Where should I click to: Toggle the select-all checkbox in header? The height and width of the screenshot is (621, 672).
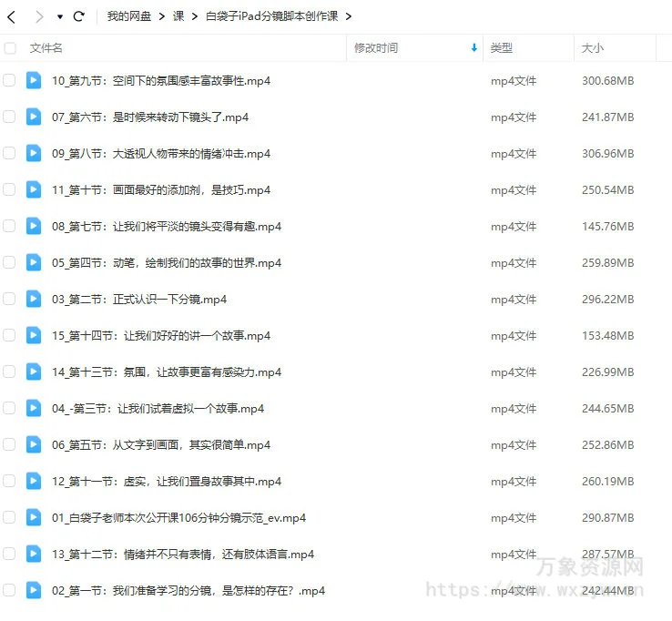click(x=9, y=47)
